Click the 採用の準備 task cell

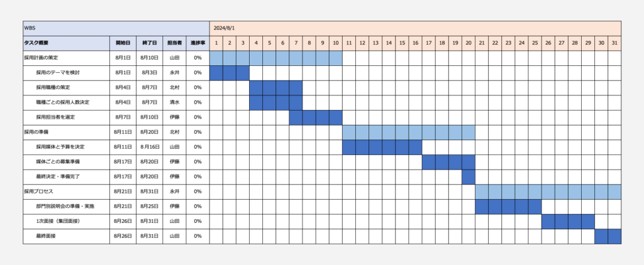tap(66, 132)
